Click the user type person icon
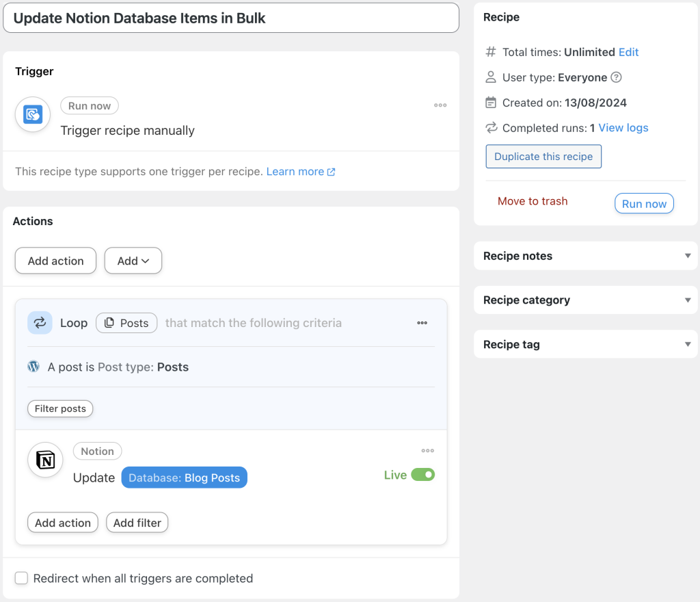The height and width of the screenshot is (602, 700). point(490,77)
